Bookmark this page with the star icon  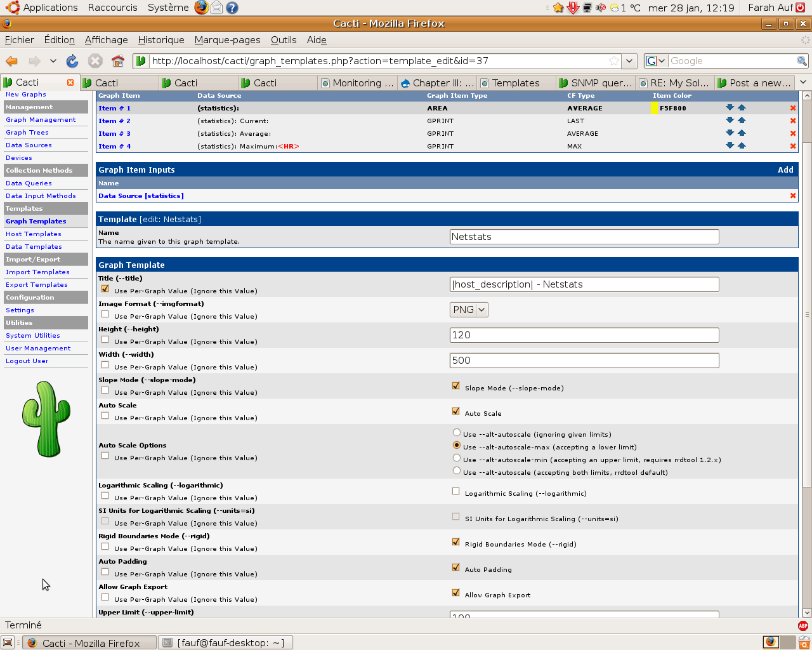[x=613, y=61]
